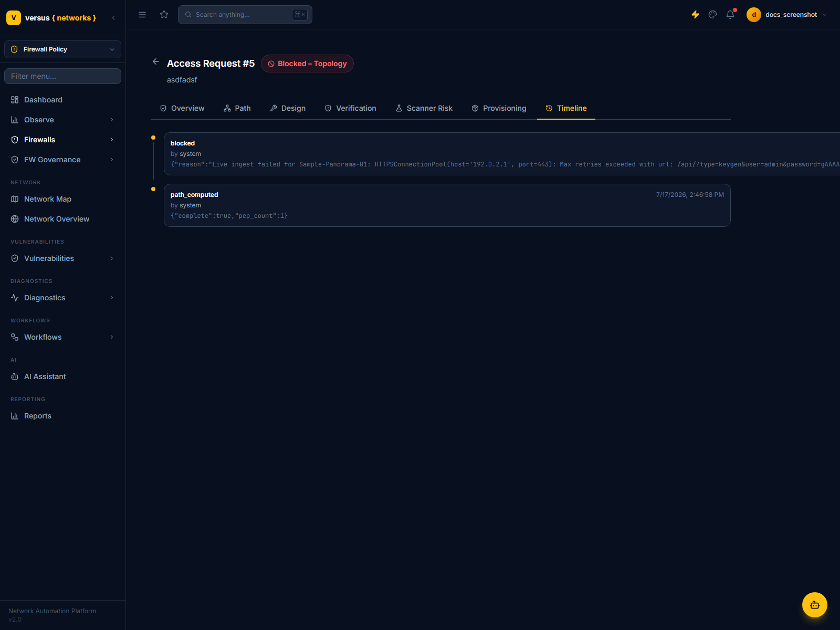Expand the Vulnerabilities menu section

click(62, 258)
